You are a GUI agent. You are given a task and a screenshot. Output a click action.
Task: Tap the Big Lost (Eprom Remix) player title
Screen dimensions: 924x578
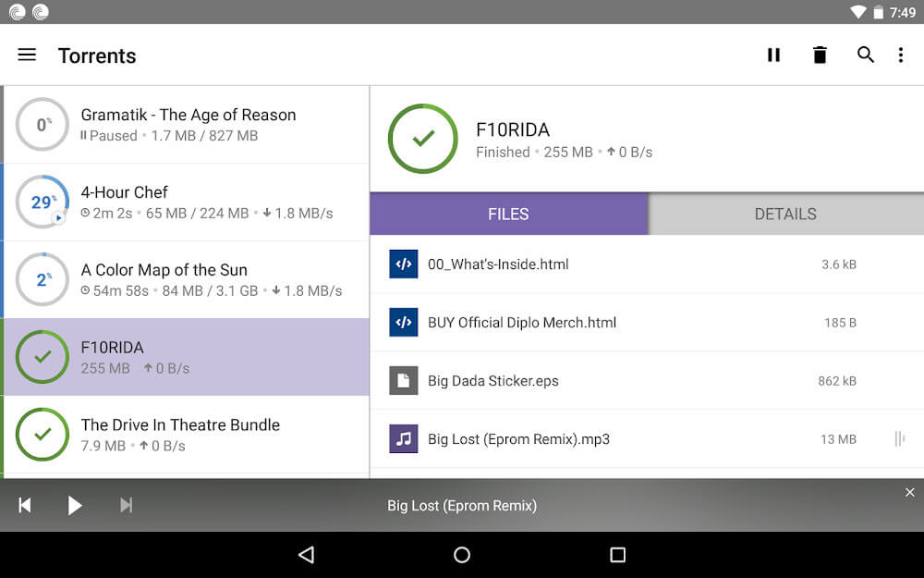pyautogui.click(x=462, y=506)
